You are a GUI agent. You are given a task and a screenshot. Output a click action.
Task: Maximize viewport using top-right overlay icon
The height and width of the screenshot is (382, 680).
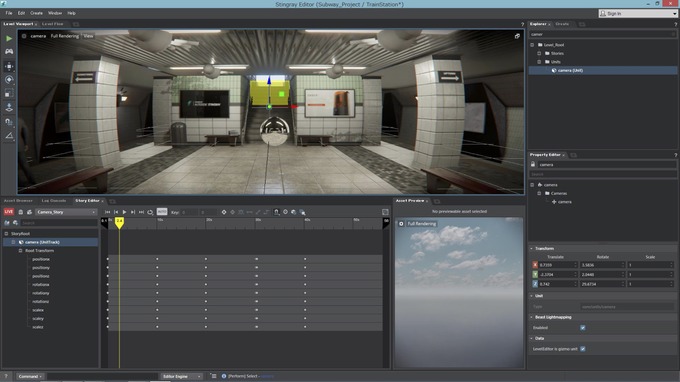517,36
